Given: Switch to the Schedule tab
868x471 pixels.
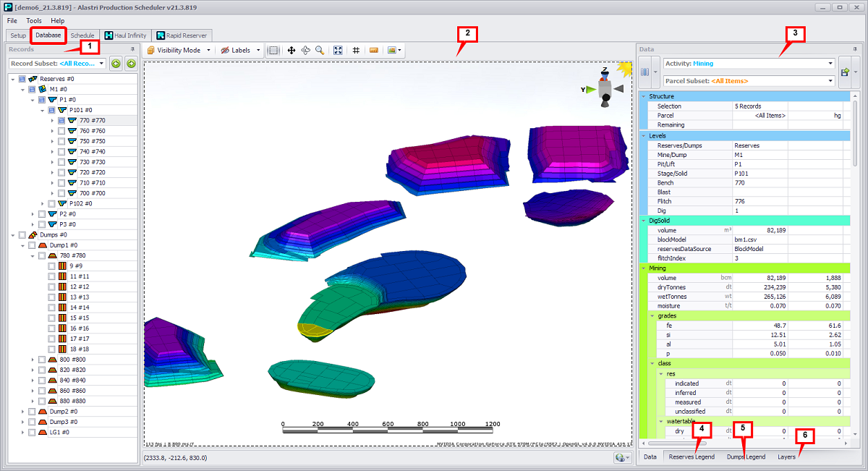Looking at the screenshot, I should [82, 35].
